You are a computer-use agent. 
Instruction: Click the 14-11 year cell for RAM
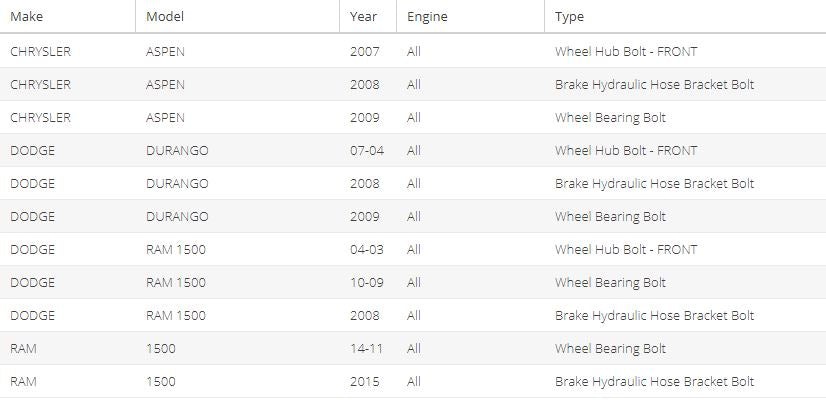pos(366,349)
